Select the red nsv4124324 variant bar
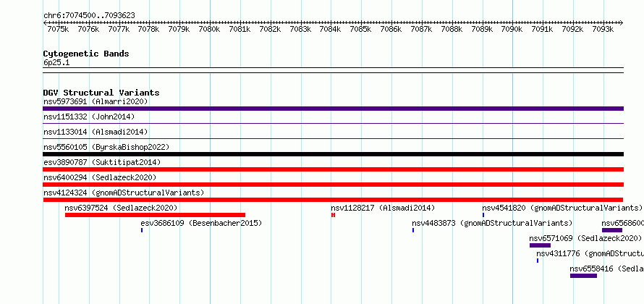644x304 pixels. 333,200
